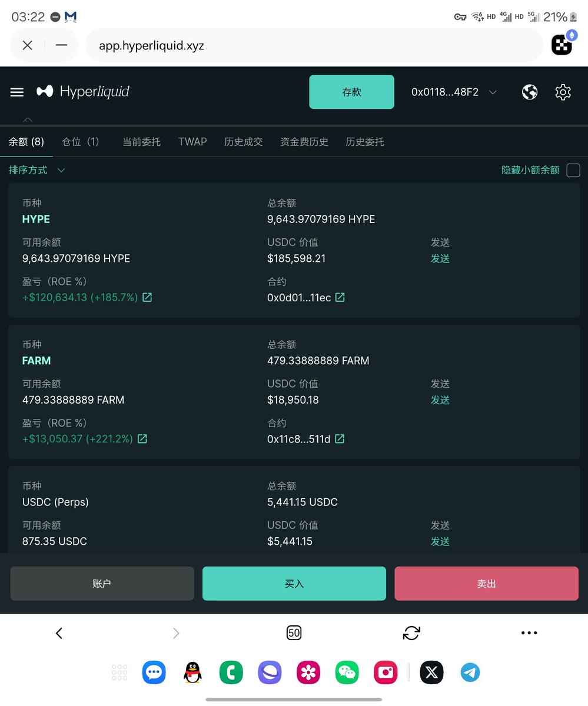Launch the blue Messages app
The image size is (588, 706).
pyautogui.click(x=154, y=672)
